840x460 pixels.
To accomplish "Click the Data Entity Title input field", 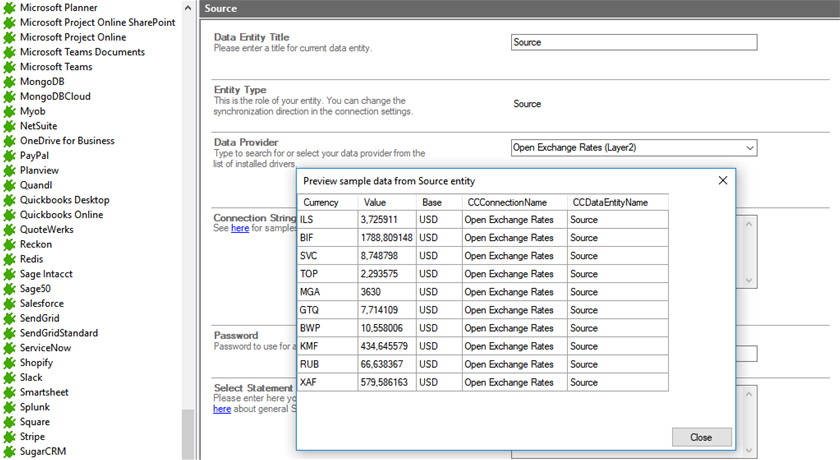I will [x=633, y=43].
